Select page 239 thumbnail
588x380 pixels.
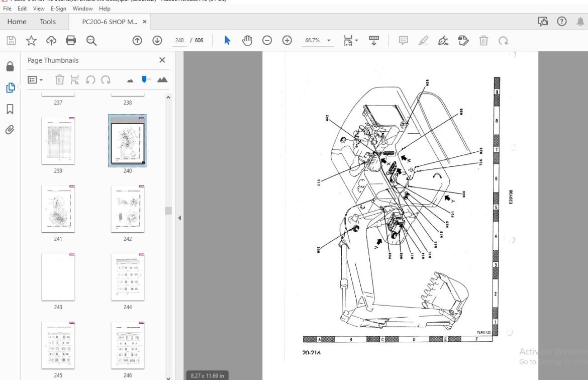click(58, 141)
